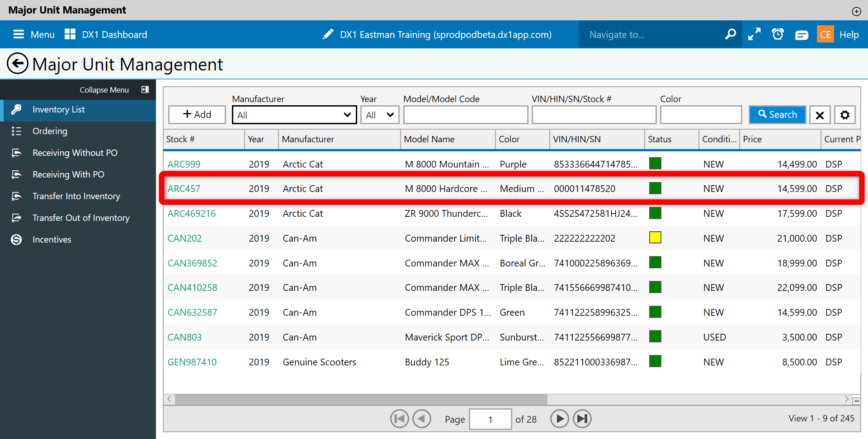Open stock number CAN410258

192,288
